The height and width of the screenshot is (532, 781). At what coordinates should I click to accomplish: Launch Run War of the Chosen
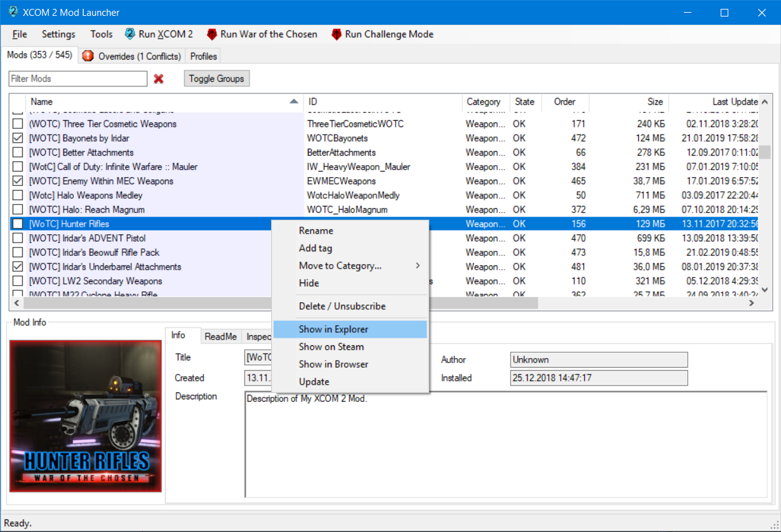pyautogui.click(x=262, y=34)
